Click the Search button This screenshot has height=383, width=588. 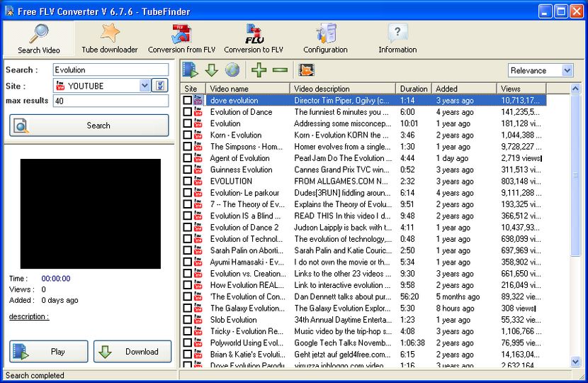pos(89,126)
